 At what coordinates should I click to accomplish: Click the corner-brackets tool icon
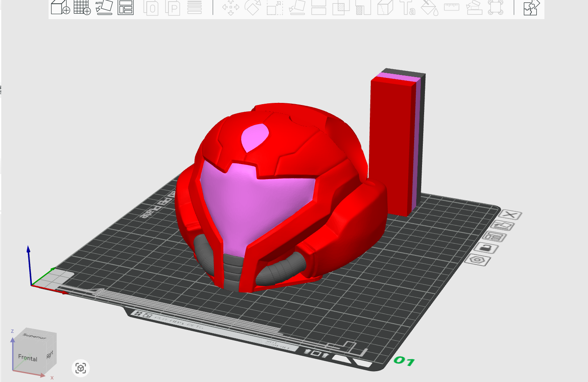click(496, 7)
